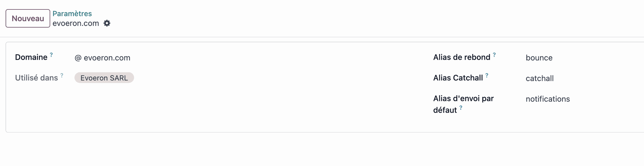
Task: Click the Nouveau button
Action: click(28, 18)
